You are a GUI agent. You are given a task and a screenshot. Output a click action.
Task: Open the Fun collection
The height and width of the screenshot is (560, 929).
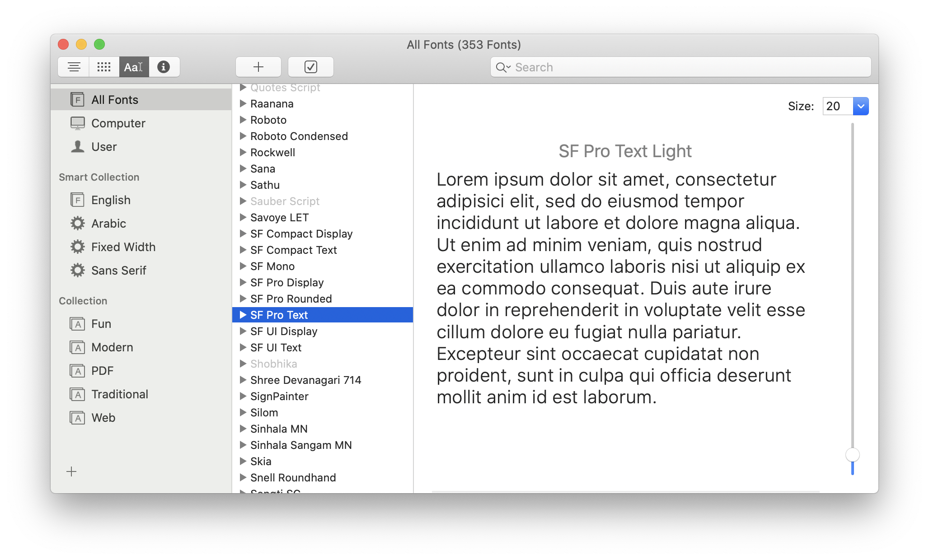point(141,324)
